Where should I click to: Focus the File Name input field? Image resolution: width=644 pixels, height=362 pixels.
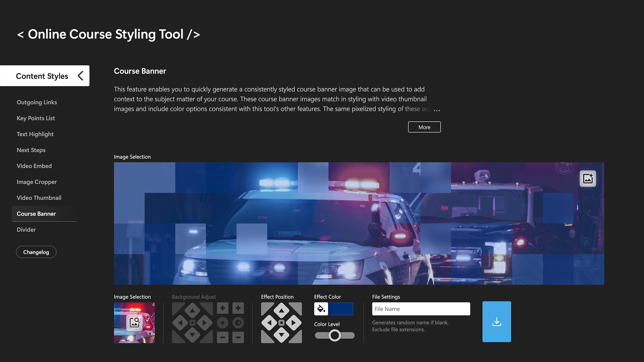coord(421,309)
